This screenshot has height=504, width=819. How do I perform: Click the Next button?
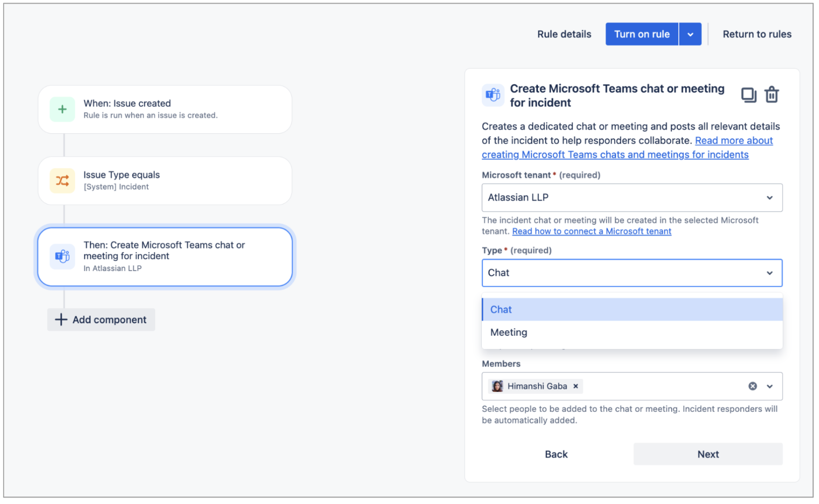[708, 454]
